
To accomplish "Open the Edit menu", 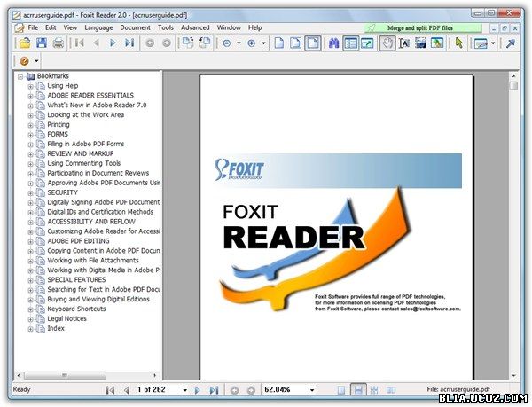I will coord(51,27).
